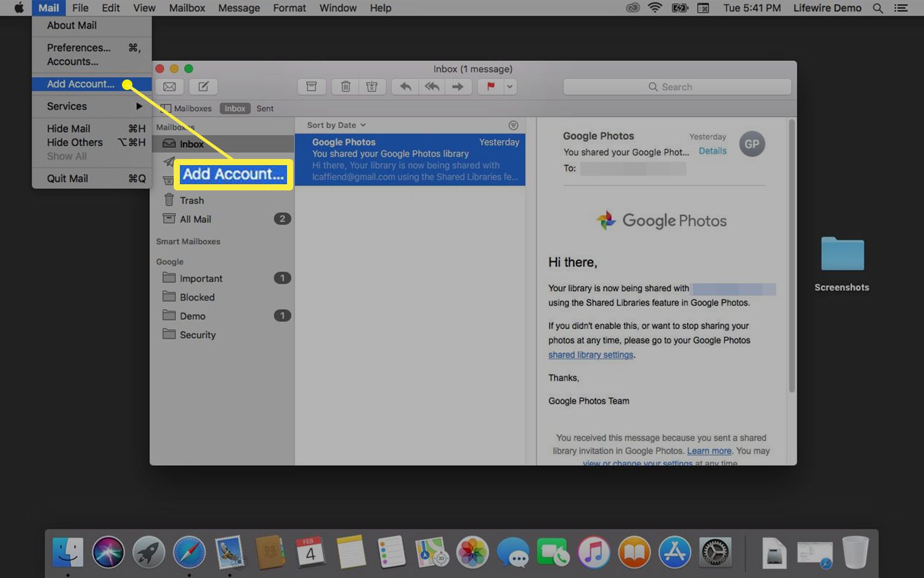Expand the Services submenu arrow
Screen dimensions: 924x578
pos(139,106)
